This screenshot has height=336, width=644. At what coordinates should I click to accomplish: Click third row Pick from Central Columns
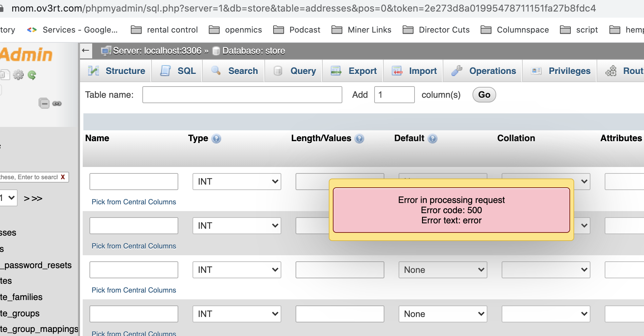point(134,290)
